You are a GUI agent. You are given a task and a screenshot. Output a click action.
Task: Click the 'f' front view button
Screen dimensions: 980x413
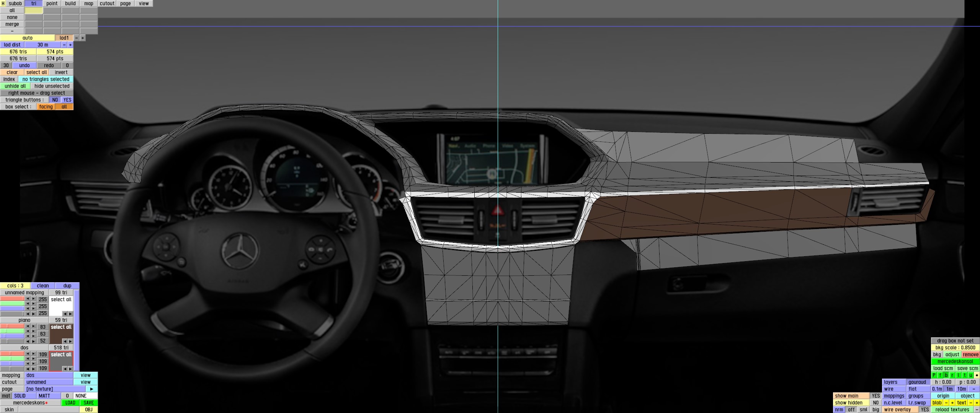[940, 375]
